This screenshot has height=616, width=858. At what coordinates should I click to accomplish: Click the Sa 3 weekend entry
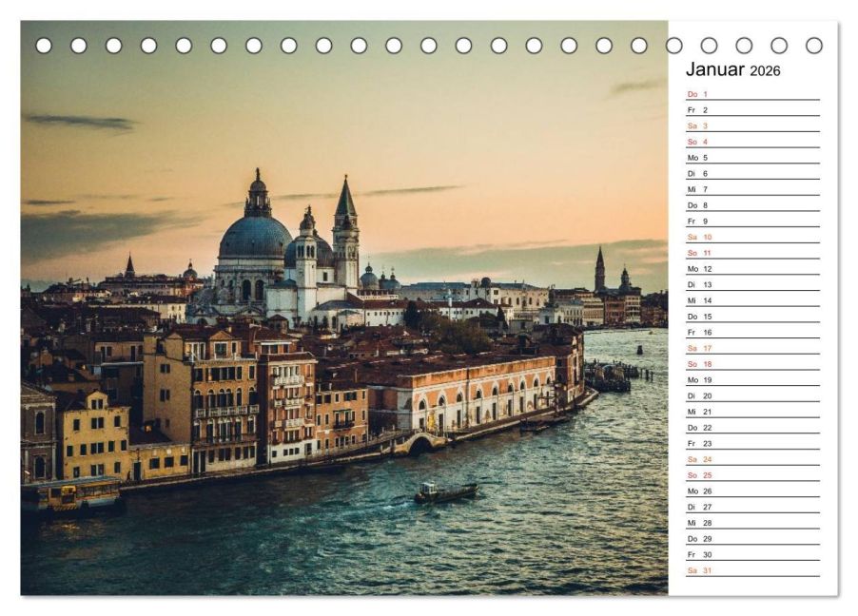point(752,125)
